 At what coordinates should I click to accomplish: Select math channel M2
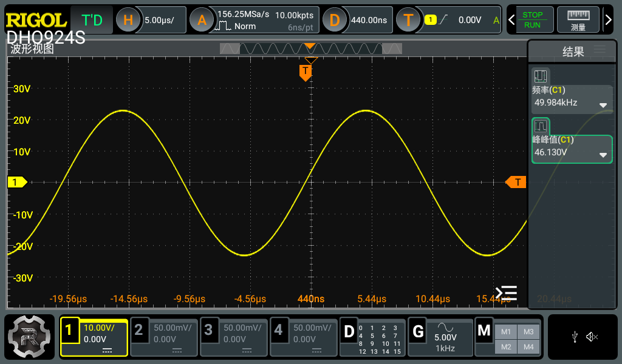(506, 347)
